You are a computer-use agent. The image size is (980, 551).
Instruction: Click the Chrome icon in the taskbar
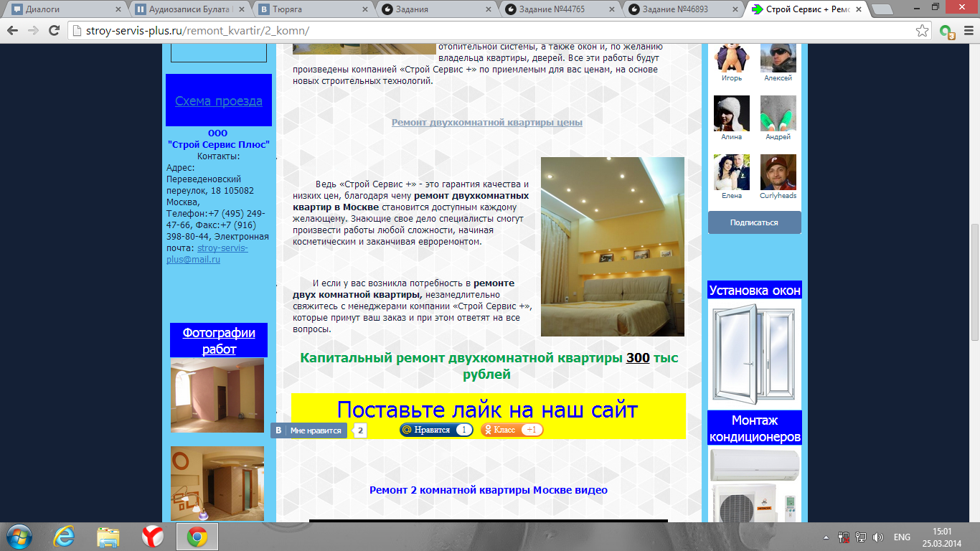click(x=197, y=537)
